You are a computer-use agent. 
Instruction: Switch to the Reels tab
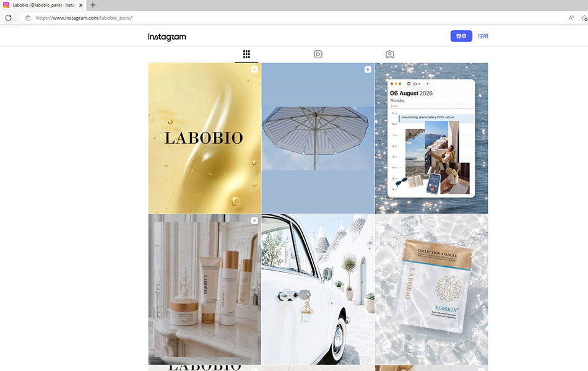[318, 55]
